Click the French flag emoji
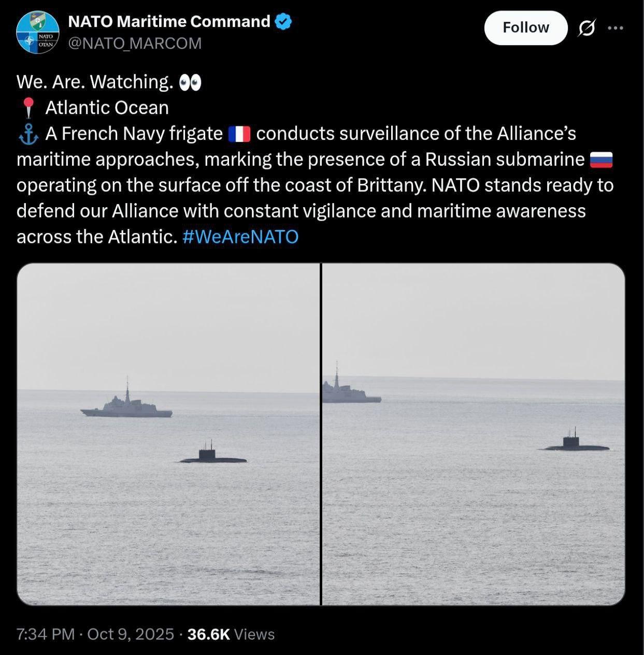The image size is (644, 655). [x=239, y=134]
